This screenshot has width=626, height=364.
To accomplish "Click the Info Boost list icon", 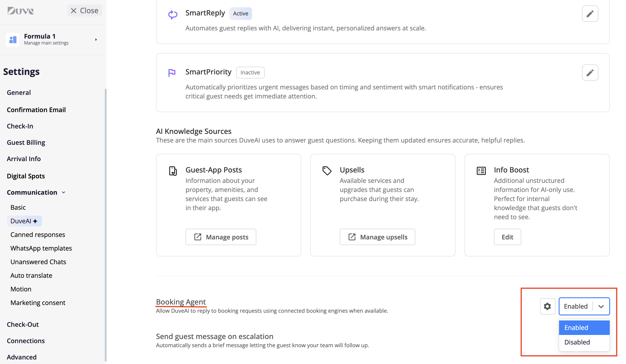I will 481,171.
